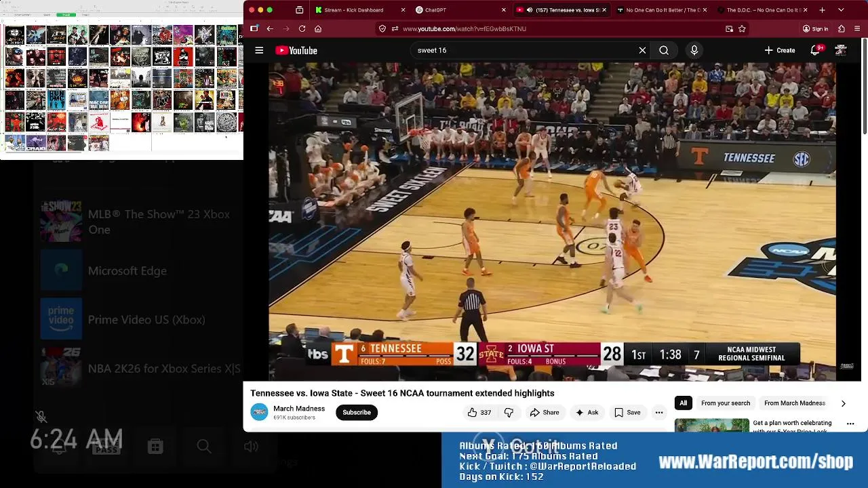Open the sidebar ad thumbnail
This screenshot has height=488, width=868.
click(711, 425)
